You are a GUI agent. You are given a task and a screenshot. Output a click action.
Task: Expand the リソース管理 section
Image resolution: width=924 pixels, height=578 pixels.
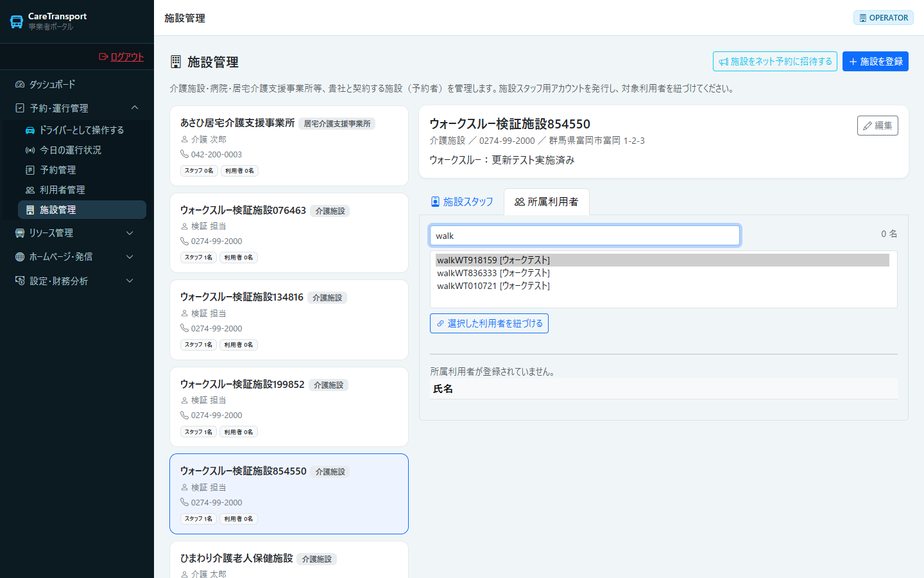[x=77, y=232]
